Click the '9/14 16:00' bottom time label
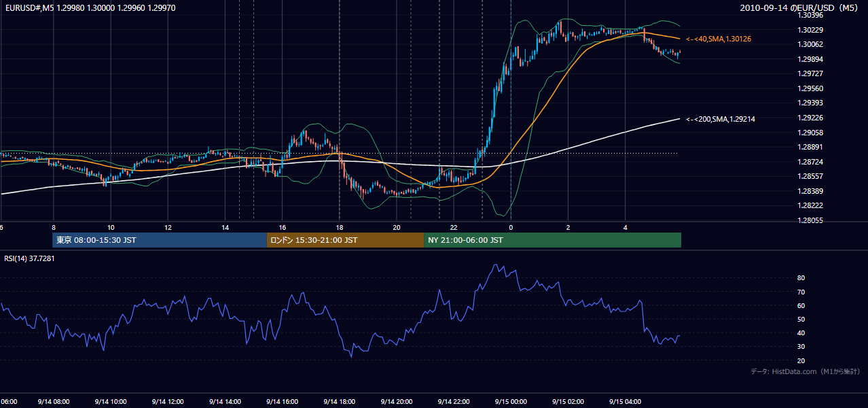Image resolution: width=868 pixels, height=408 pixels. (x=282, y=402)
